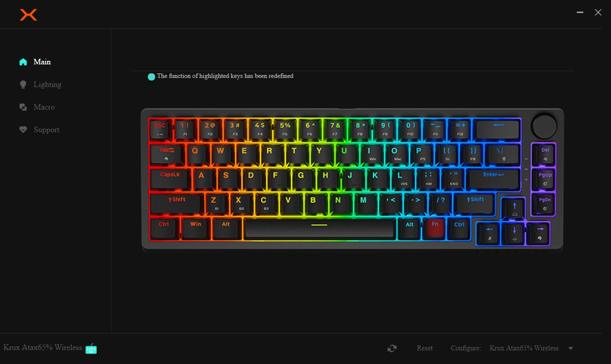
Task: Click the teal keyboard device icon
Action: pyautogui.click(x=91, y=348)
